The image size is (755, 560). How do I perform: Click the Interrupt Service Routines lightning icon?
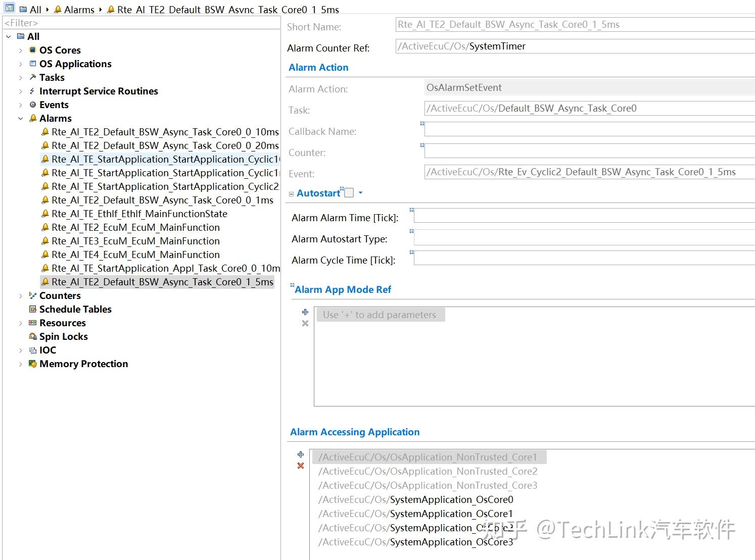coord(33,91)
